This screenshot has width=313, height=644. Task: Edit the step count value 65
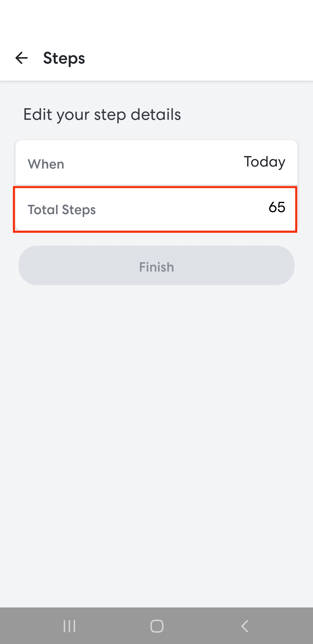[277, 207]
